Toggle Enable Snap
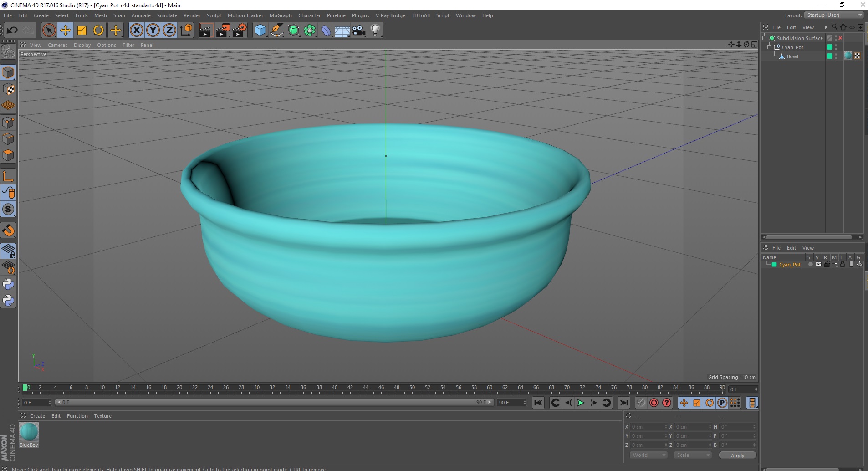This screenshot has height=471, width=868. (8, 209)
